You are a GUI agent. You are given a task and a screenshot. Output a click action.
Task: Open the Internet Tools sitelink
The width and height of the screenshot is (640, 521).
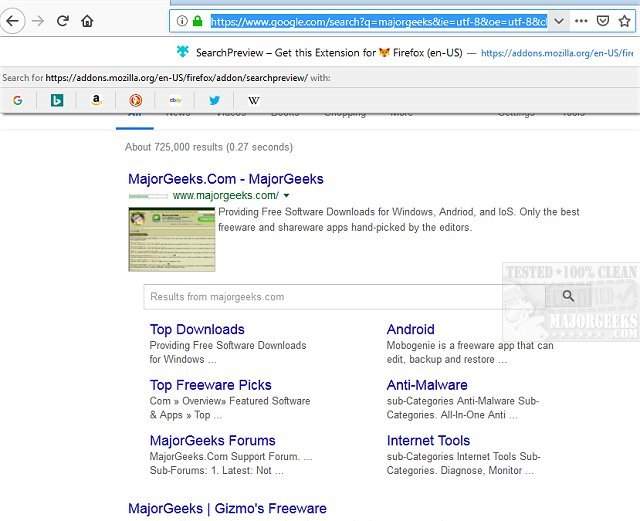pos(428,441)
